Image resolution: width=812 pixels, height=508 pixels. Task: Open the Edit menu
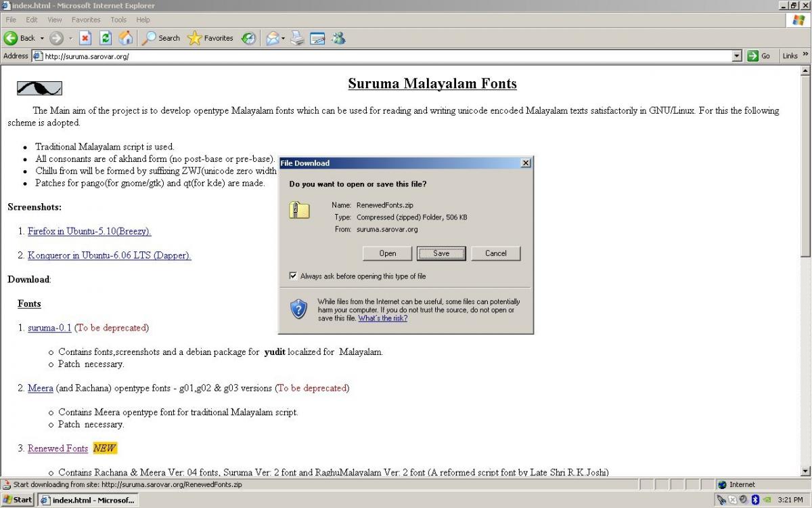point(32,20)
